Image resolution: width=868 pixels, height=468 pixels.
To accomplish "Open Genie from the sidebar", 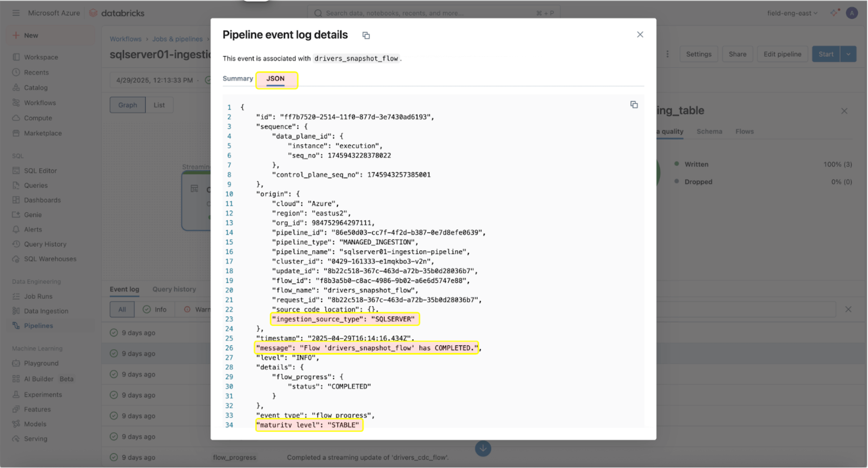I will (x=32, y=215).
